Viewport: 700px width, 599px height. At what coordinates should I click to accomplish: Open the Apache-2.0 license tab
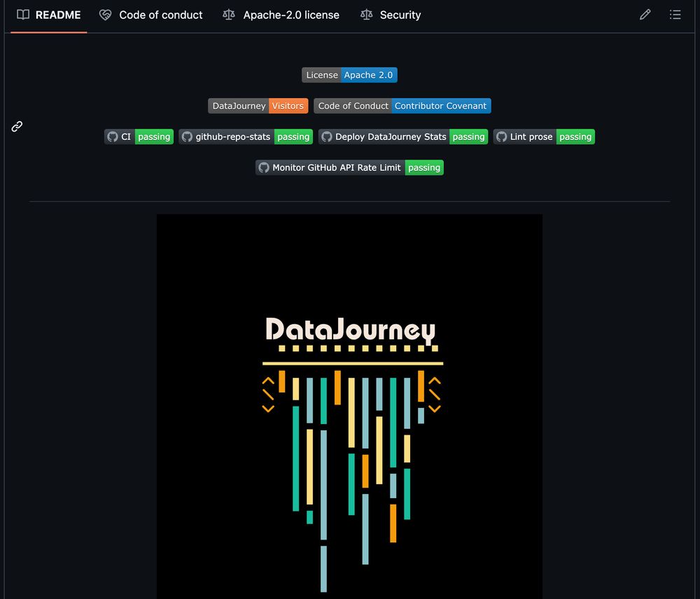tap(281, 15)
